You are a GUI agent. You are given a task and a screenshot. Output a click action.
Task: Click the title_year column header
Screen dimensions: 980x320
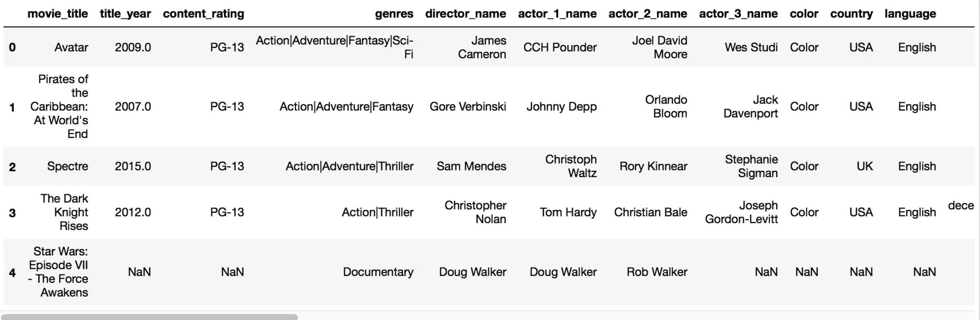click(x=125, y=14)
